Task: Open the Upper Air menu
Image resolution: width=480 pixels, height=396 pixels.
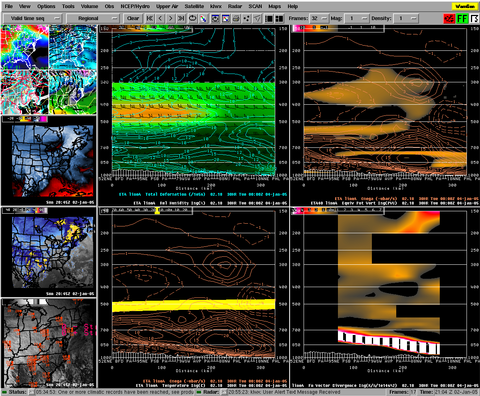Action: pyautogui.click(x=167, y=6)
